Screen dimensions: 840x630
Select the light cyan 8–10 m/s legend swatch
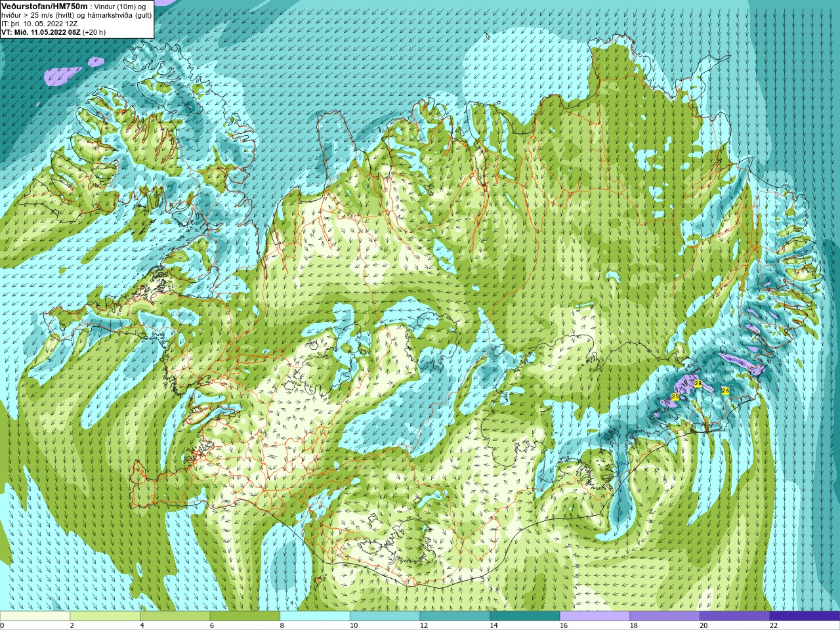point(315,616)
